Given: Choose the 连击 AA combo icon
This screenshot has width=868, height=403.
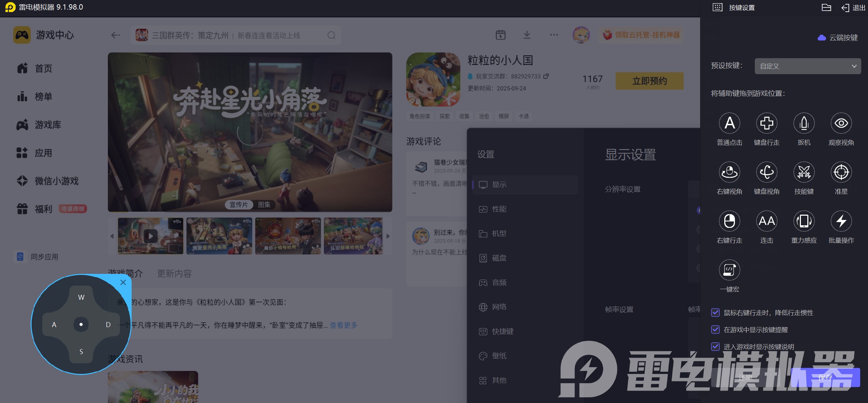Looking at the screenshot, I should pyautogui.click(x=767, y=221).
